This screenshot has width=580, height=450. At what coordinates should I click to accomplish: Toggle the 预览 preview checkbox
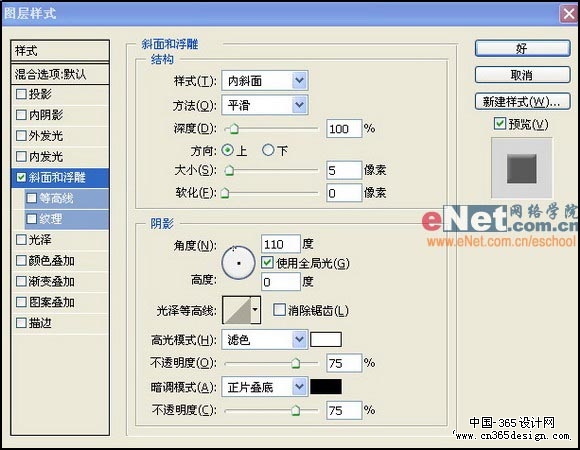(499, 124)
